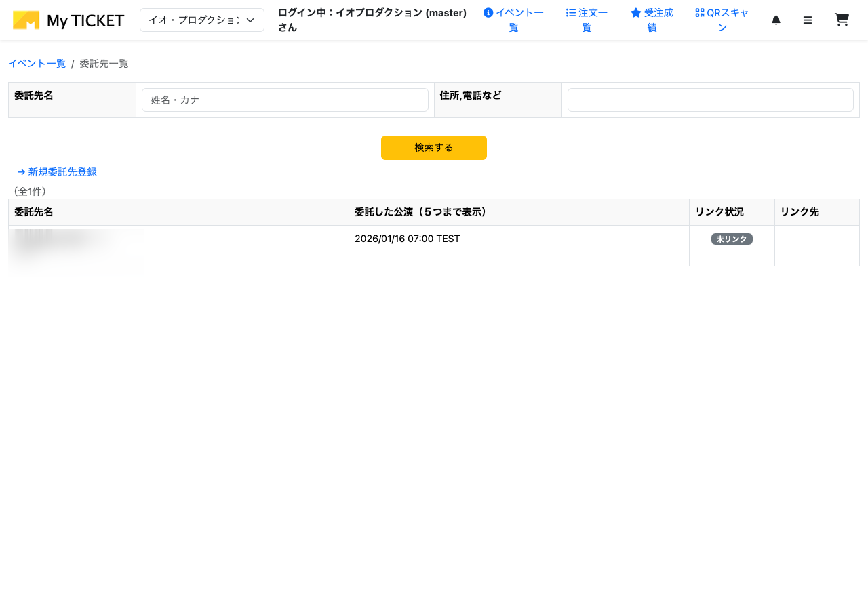Go to 受注成績 from the navigation
868x610 pixels.
pos(656,20)
